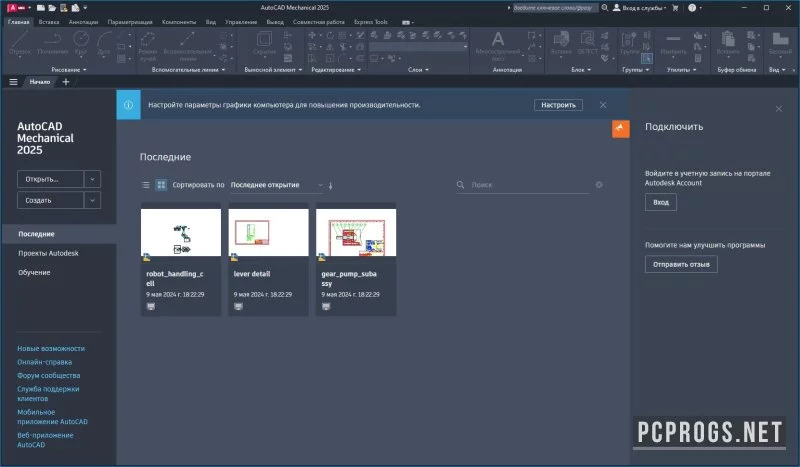
Task: Click the Help question mark icon
Action: 692,8
